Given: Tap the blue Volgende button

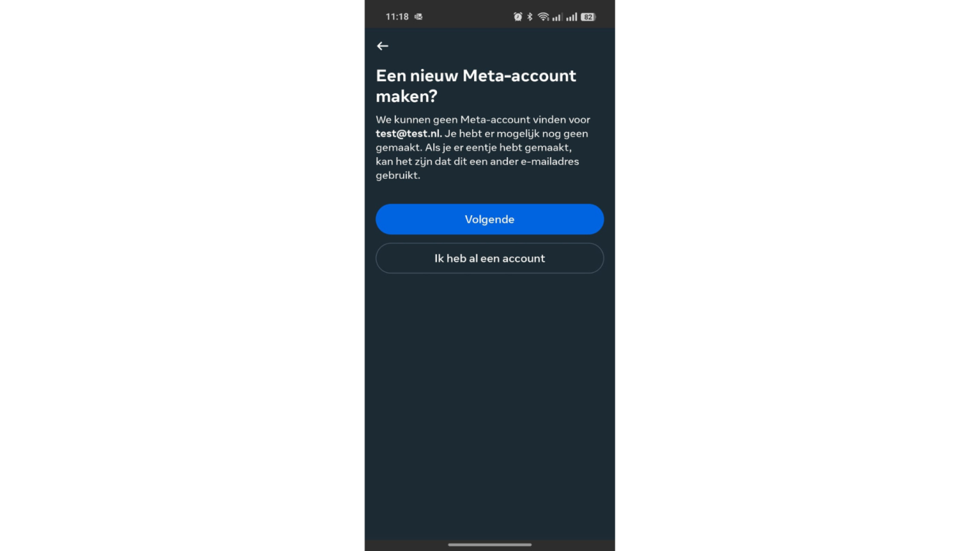Looking at the screenshot, I should point(490,220).
